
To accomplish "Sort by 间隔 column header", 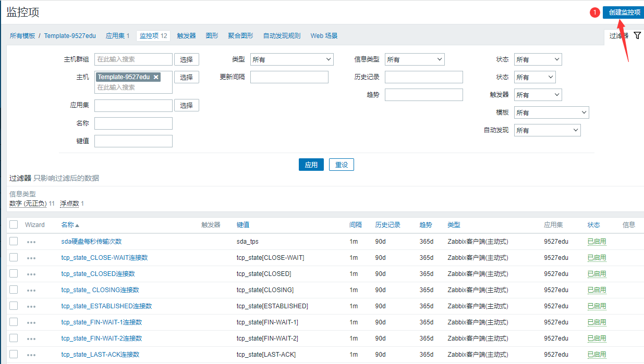I will point(356,225).
